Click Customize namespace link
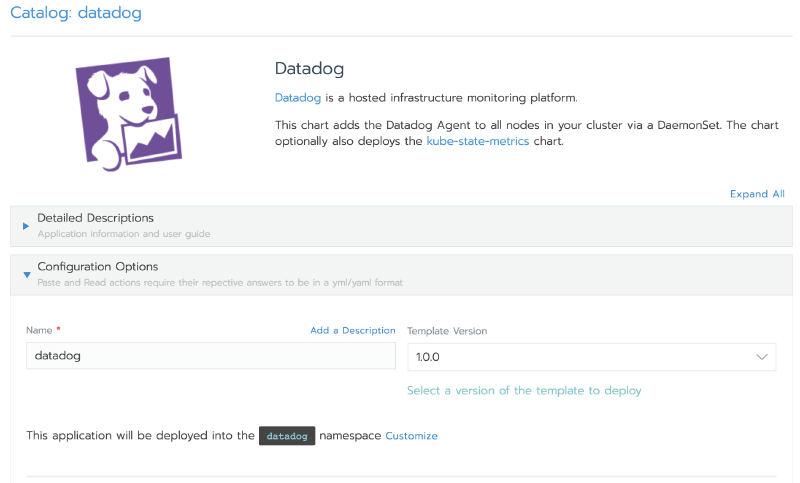The height and width of the screenshot is (483, 800). (x=411, y=436)
